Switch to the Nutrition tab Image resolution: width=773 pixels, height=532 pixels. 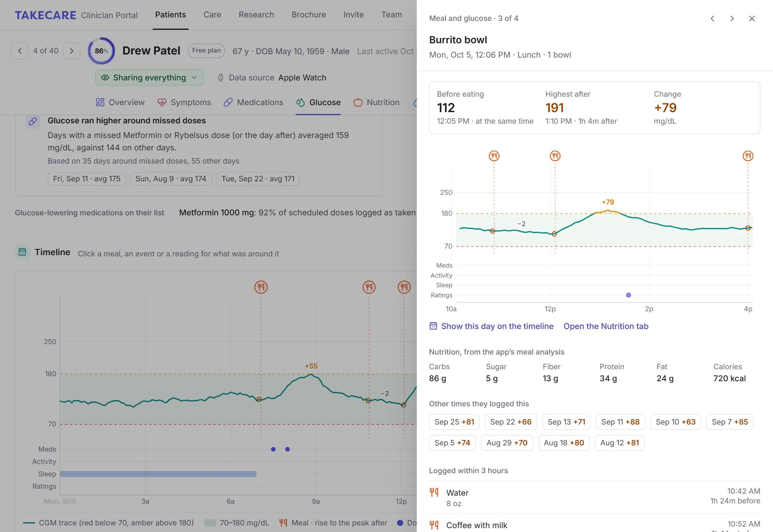pyautogui.click(x=376, y=102)
